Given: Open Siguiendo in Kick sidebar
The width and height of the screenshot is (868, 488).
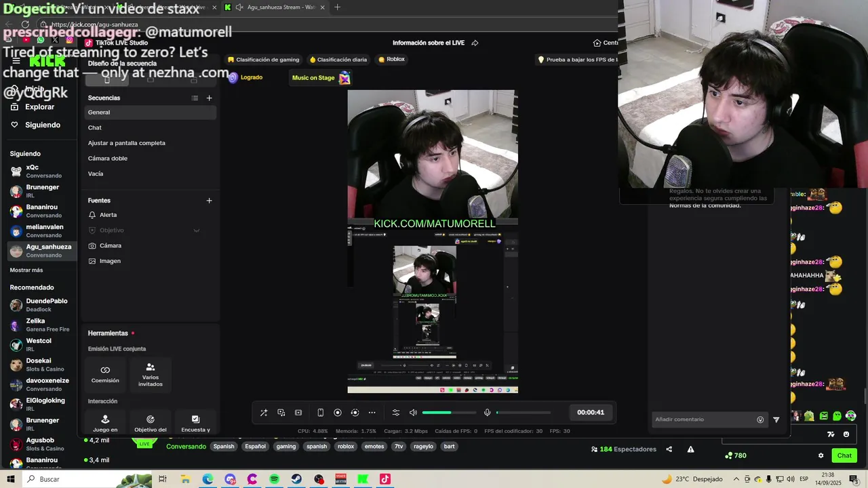Looking at the screenshot, I should 42,125.
